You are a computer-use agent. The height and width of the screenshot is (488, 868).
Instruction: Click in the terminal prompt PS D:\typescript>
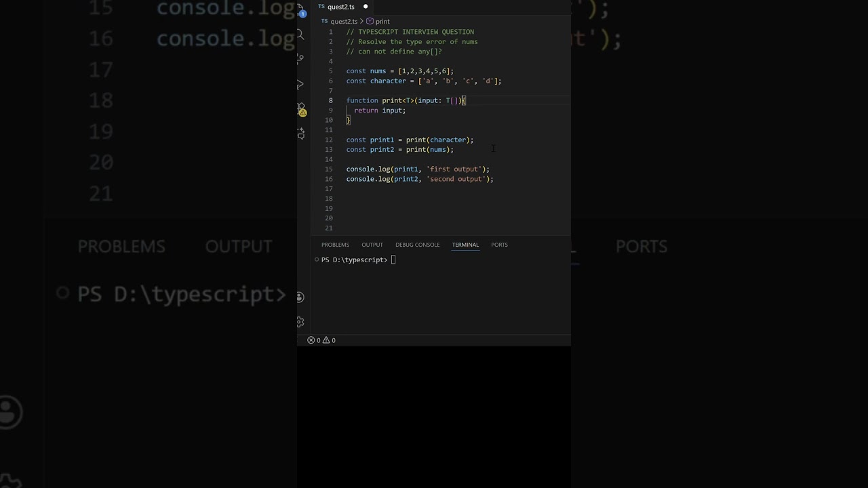coord(355,260)
